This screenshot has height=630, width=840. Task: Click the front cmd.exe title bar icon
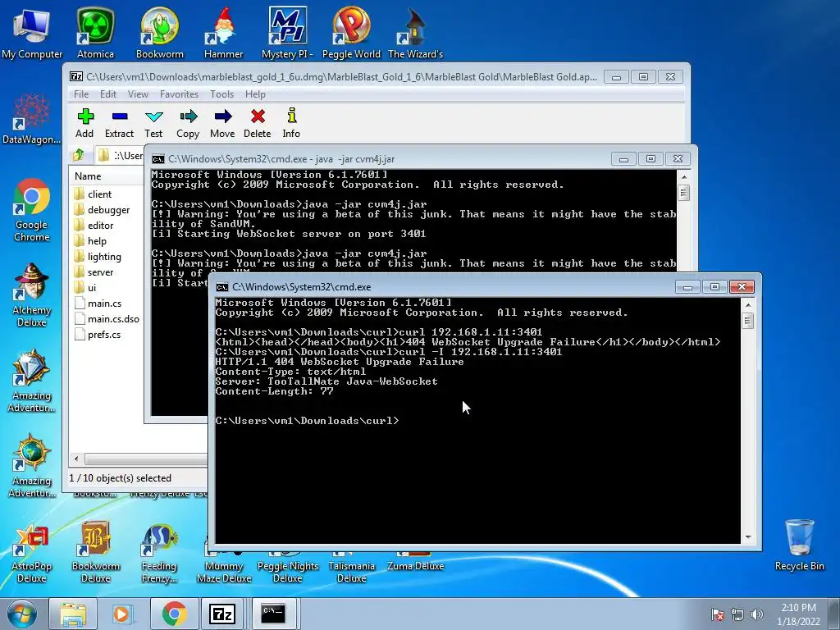221,287
